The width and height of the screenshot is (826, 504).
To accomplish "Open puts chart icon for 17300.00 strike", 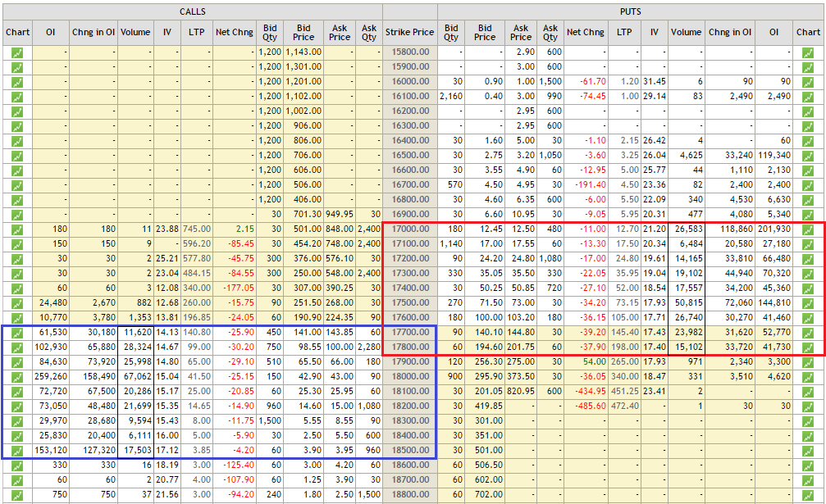I will [x=808, y=274].
